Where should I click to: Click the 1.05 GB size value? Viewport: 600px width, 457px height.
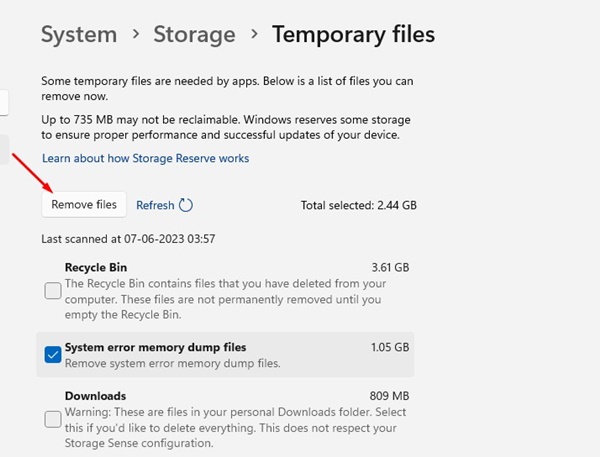(389, 347)
